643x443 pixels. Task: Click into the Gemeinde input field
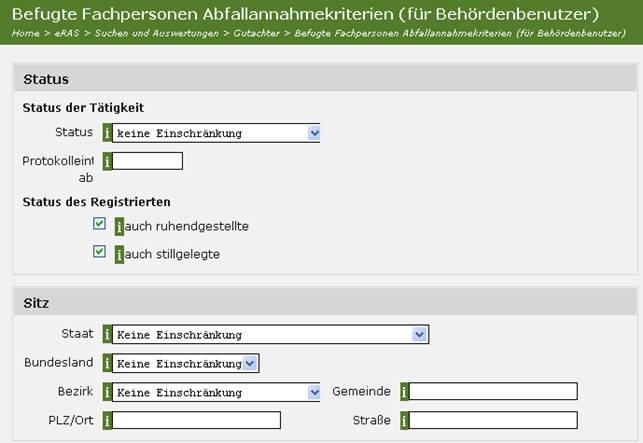pos(493,391)
